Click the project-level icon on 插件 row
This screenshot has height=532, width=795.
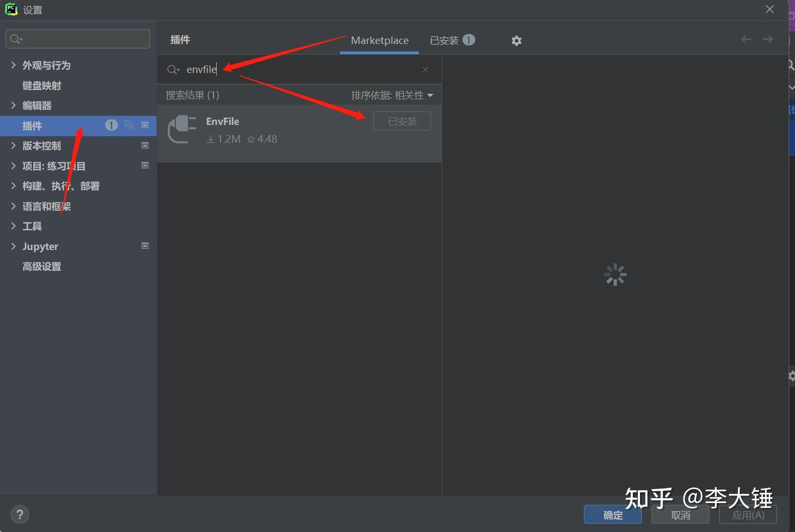[145, 125]
